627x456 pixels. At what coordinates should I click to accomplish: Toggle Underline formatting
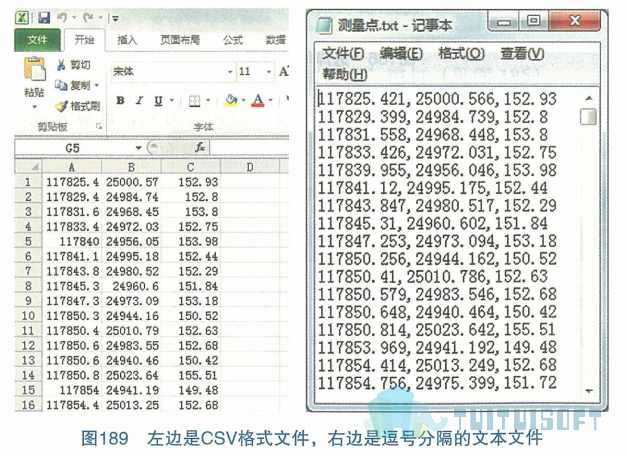[x=158, y=101]
